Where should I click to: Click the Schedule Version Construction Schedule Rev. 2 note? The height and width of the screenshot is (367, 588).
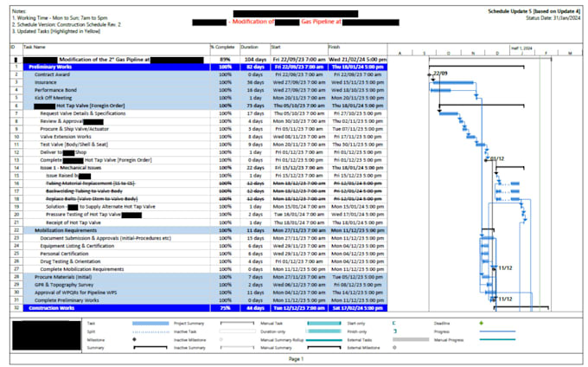[67, 25]
